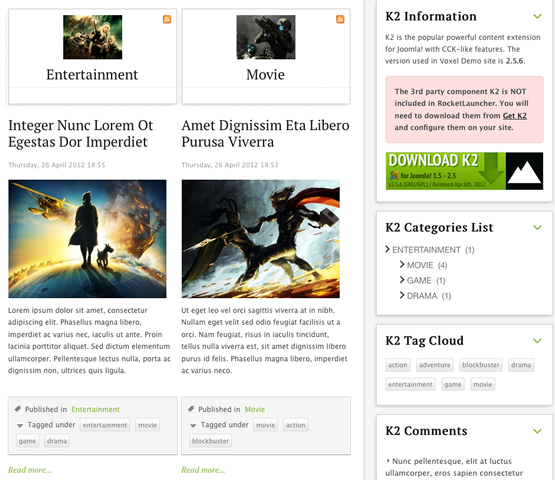Screen dimensions: 555x480
Task: Read more of the Amet Dignissim article
Action: pyautogui.click(x=203, y=470)
